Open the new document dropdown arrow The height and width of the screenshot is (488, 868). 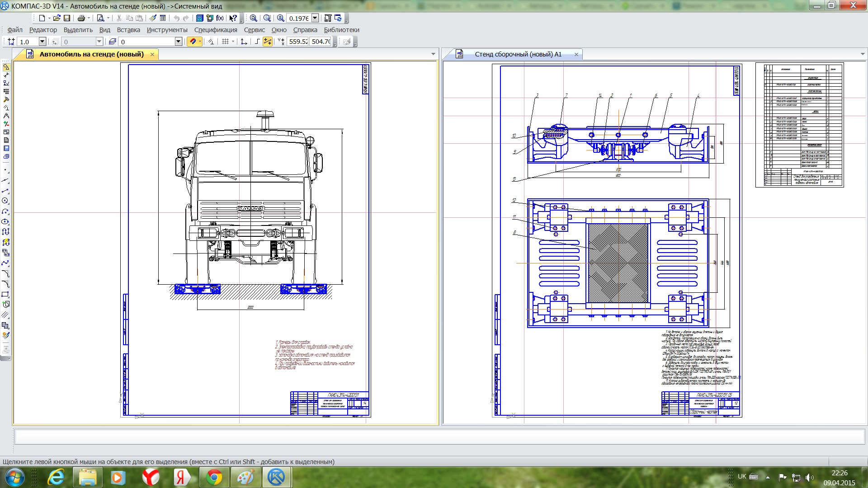pyautogui.click(x=49, y=18)
